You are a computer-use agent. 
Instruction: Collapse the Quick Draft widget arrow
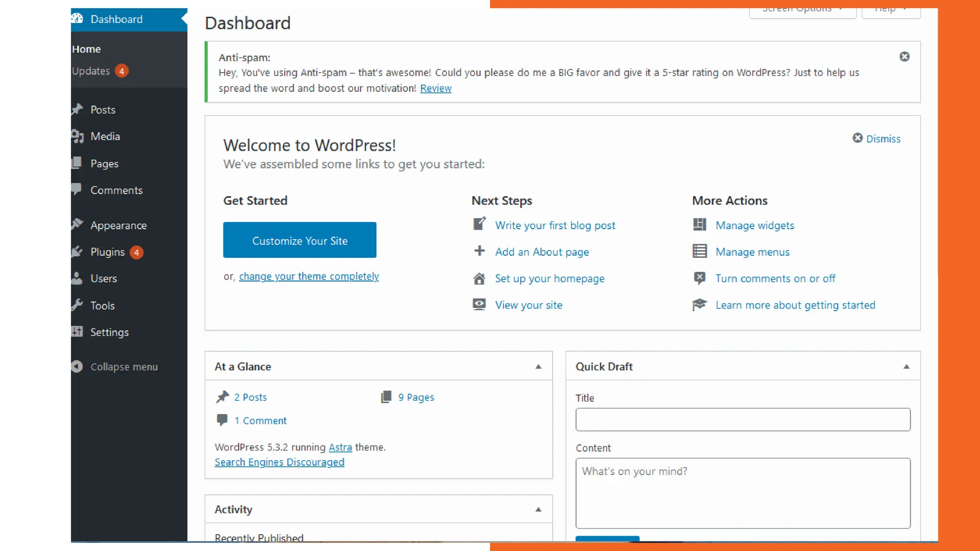tap(906, 366)
